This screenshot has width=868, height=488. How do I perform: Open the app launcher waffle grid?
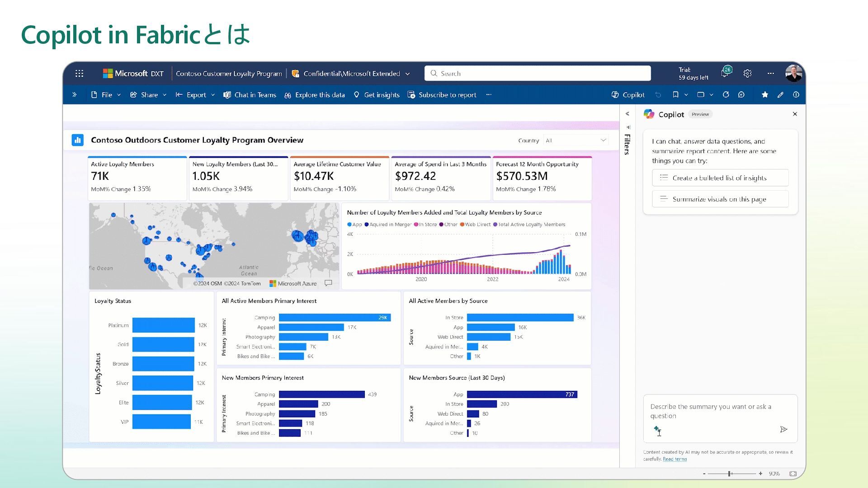click(79, 73)
